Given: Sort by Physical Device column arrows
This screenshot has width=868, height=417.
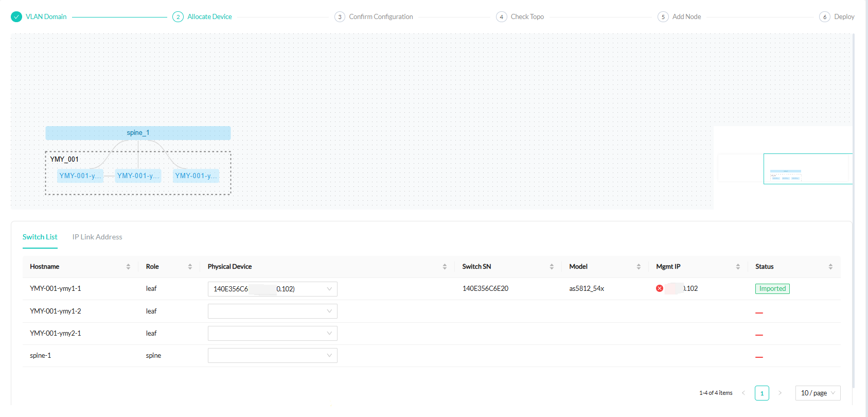Looking at the screenshot, I should (x=445, y=267).
